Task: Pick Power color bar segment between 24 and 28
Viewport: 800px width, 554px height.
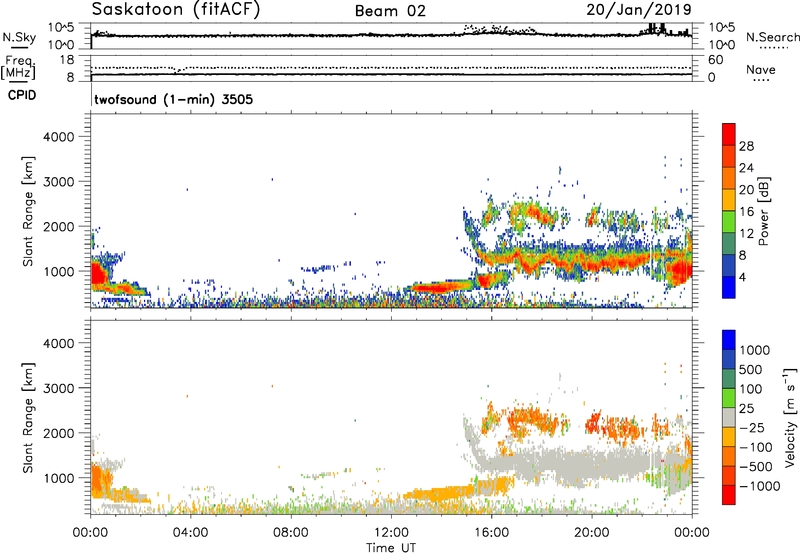Action: 729,156
